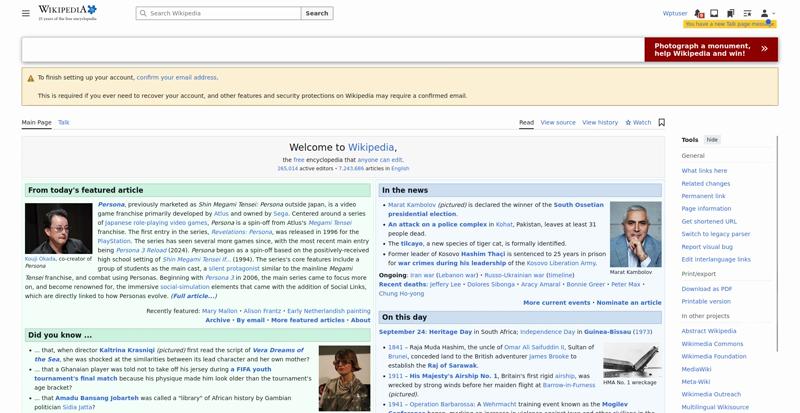The image size is (800, 413).
Task: Open the saved pages bookmarks icon
Action: (731, 13)
